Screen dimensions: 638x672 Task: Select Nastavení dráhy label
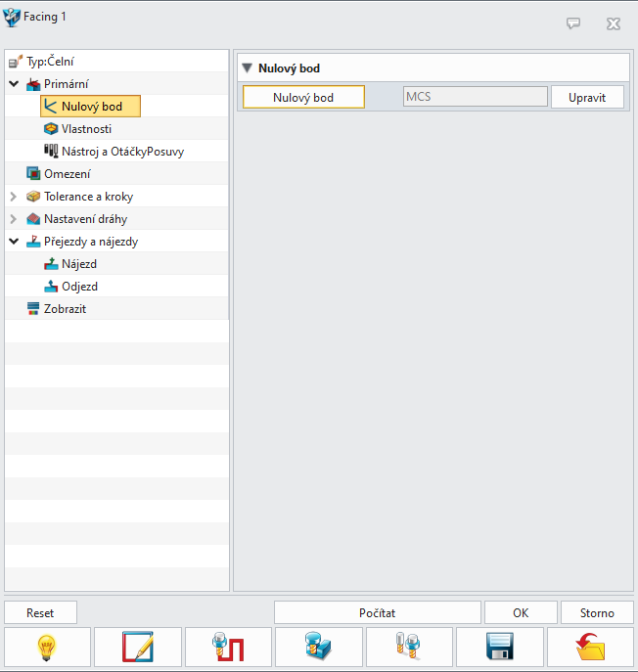click(86, 219)
